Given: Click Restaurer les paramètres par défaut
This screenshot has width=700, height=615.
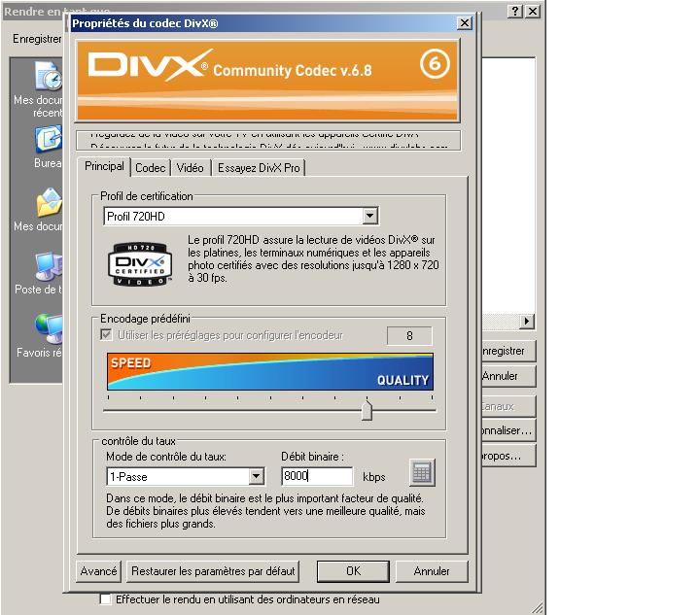Looking at the screenshot, I should (x=213, y=571).
